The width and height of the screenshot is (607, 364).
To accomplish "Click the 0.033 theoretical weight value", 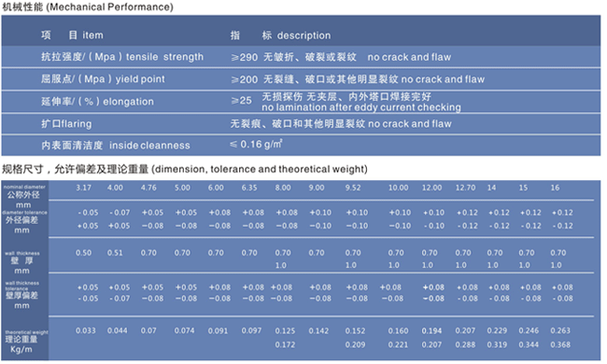I will (86, 330).
